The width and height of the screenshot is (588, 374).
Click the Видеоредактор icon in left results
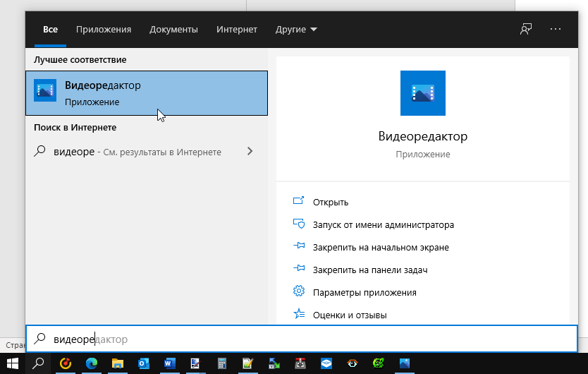[45, 90]
